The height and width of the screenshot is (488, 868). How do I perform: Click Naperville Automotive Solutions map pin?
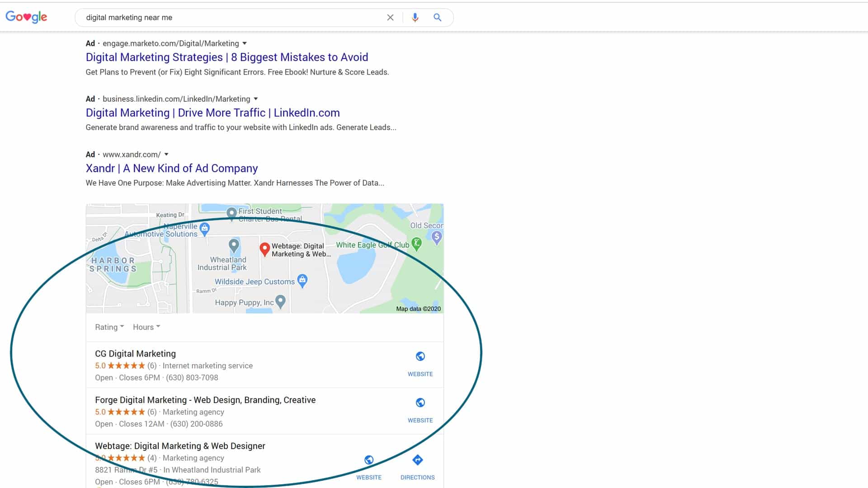click(x=205, y=229)
